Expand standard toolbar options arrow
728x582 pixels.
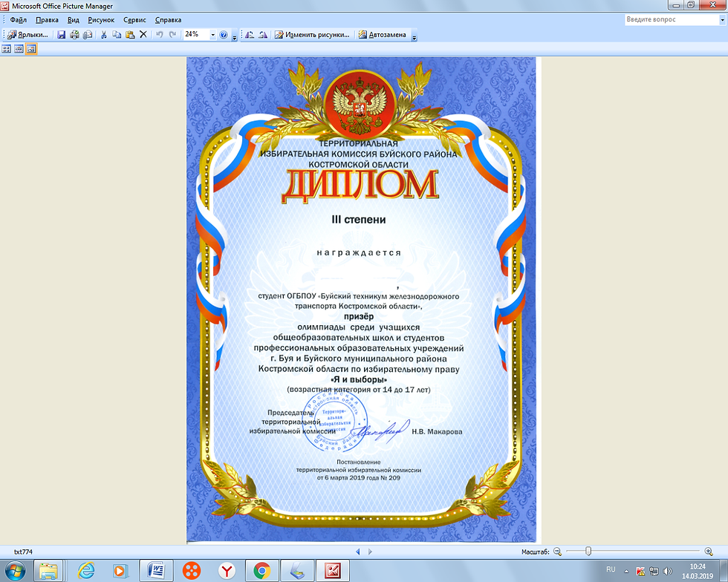(235, 36)
